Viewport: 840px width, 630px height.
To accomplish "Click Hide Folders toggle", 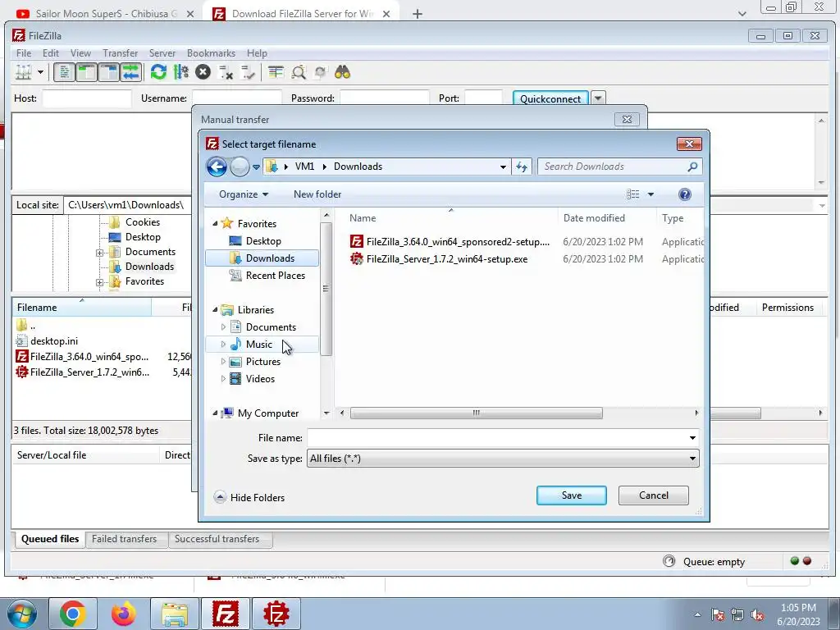I will pyautogui.click(x=249, y=498).
